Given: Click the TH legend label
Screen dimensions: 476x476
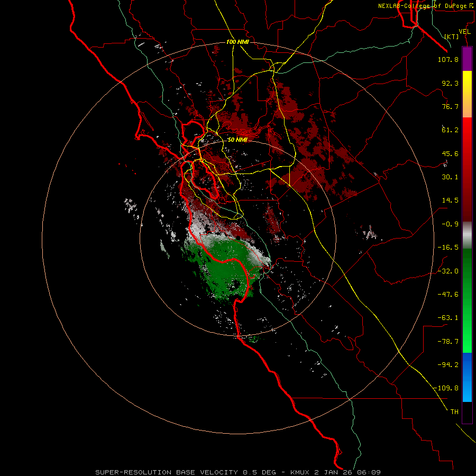Looking at the screenshot, I should click(x=454, y=412).
